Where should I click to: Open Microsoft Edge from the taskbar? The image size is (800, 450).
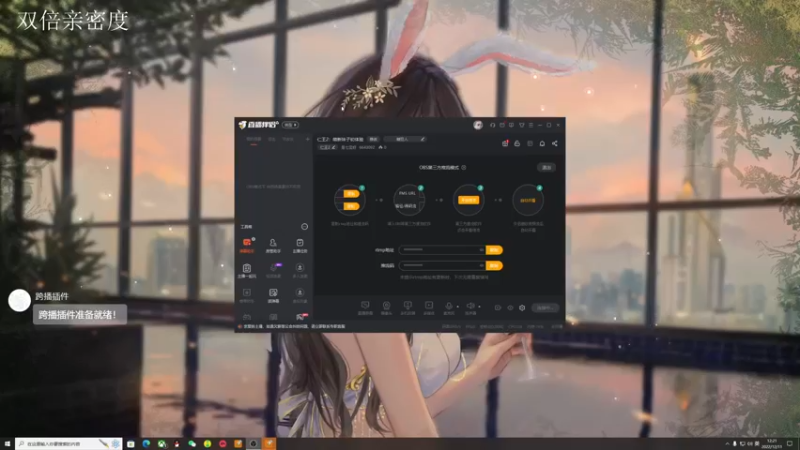click(146, 444)
